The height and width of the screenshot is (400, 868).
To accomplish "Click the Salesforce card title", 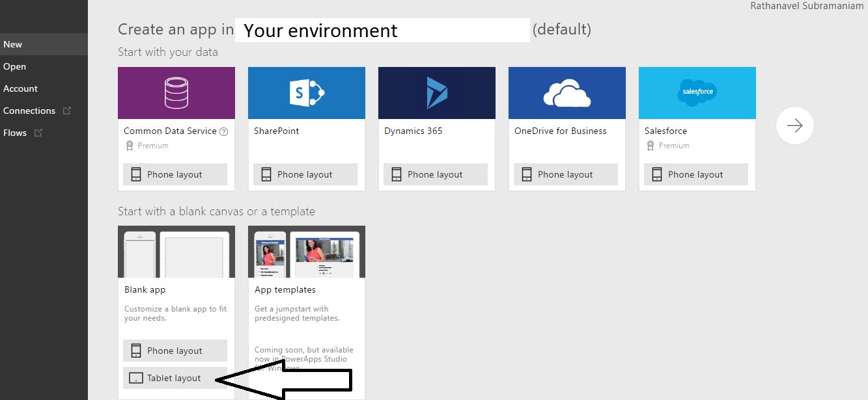I will [666, 131].
